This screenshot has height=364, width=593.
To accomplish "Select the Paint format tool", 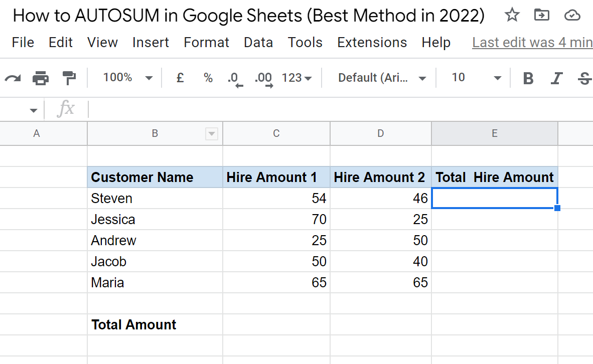I will pyautogui.click(x=69, y=77).
